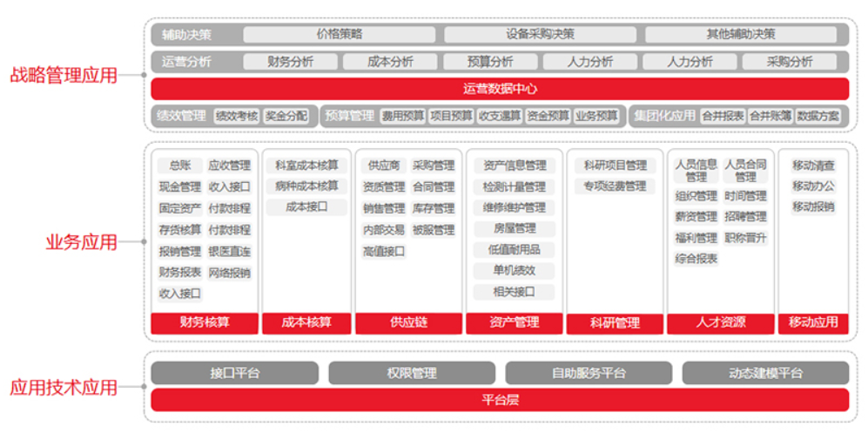This screenshot has height=433, width=868.
Task: Click the red 平台层 bar
Action: (x=500, y=401)
